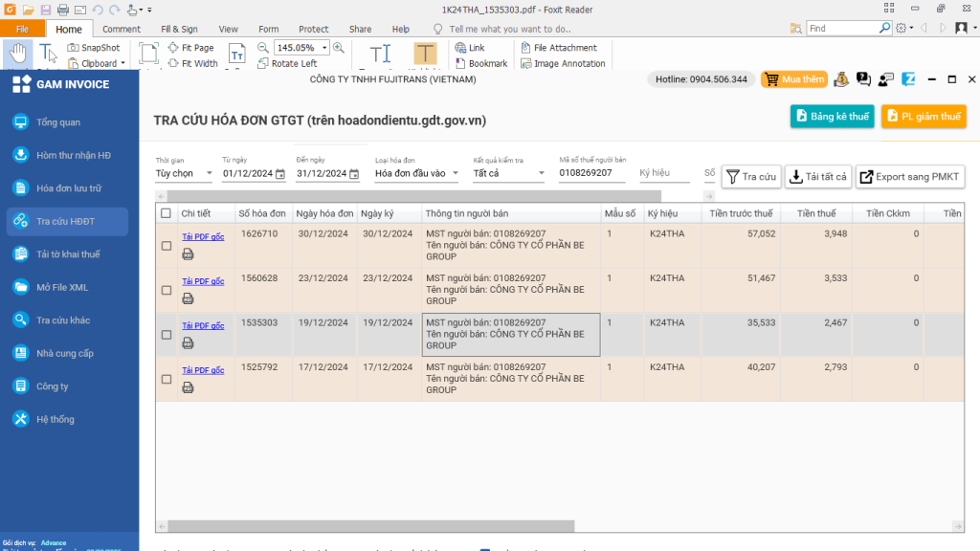Click Export sang PMKT button
The width and height of the screenshot is (980, 551).
tap(910, 177)
